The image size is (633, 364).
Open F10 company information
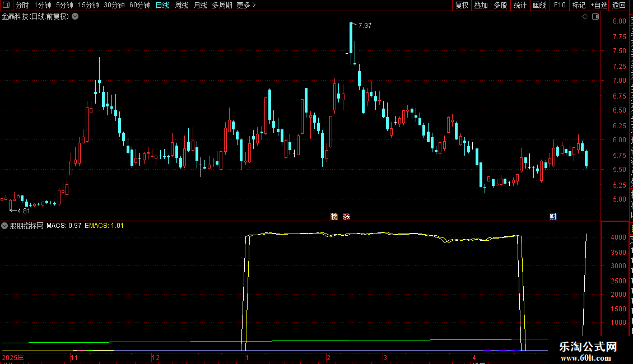pyautogui.click(x=560, y=5)
